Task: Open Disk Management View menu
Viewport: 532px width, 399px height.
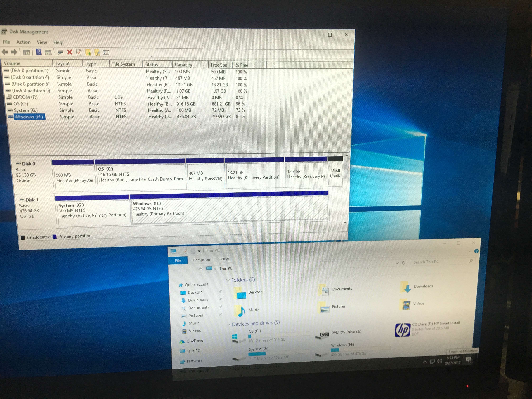Action: (42, 42)
